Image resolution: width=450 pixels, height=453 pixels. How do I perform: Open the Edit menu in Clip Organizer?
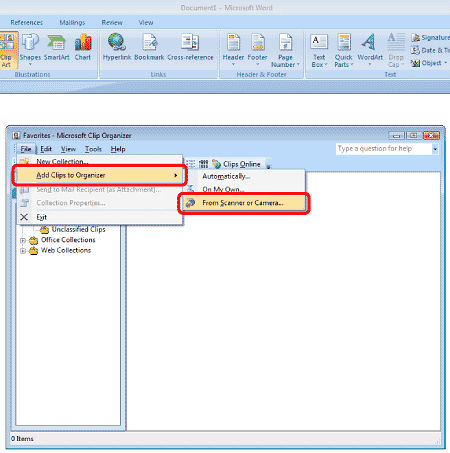(x=46, y=149)
